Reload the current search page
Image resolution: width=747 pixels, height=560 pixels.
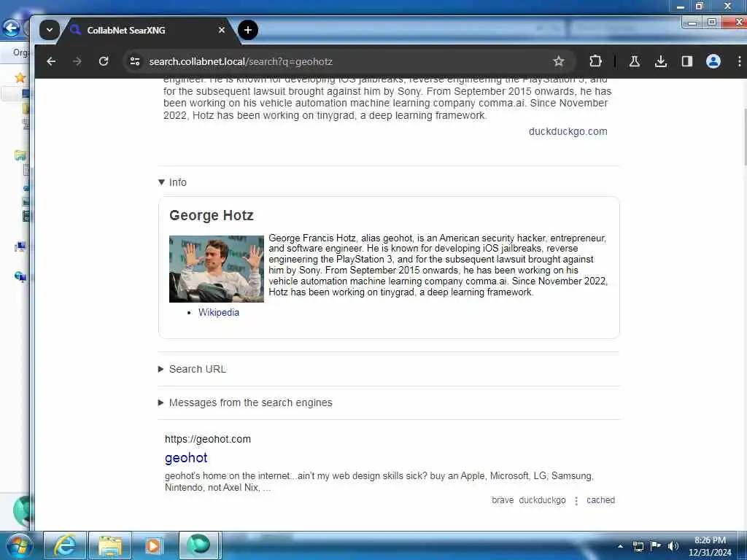pyautogui.click(x=104, y=61)
